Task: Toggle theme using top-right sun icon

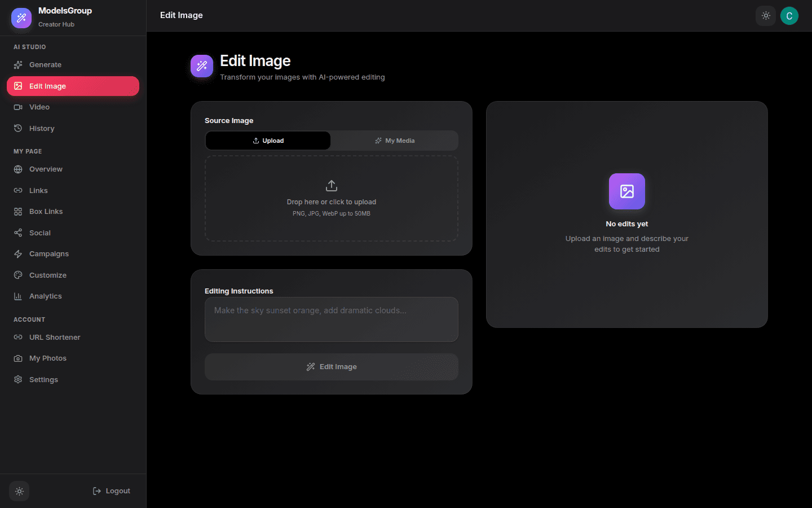Action: [765, 16]
